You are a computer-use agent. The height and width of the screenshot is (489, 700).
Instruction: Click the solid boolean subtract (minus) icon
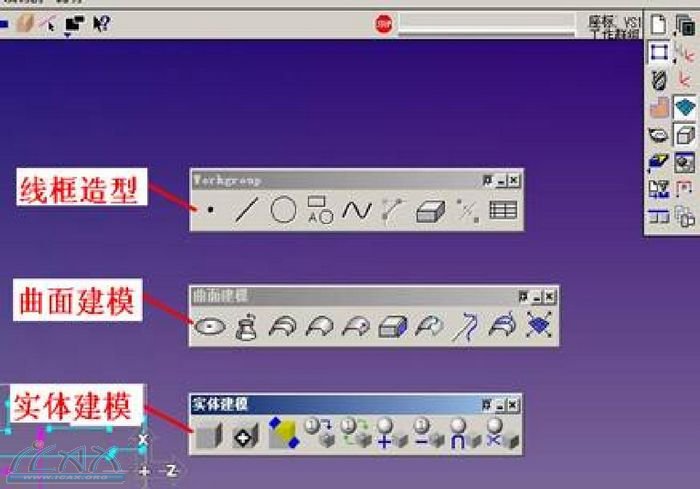click(x=429, y=433)
